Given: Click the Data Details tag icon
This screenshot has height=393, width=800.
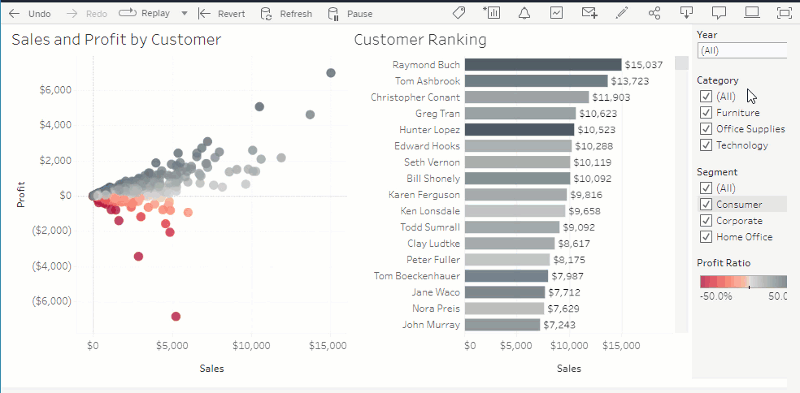Looking at the screenshot, I should pyautogui.click(x=459, y=13).
